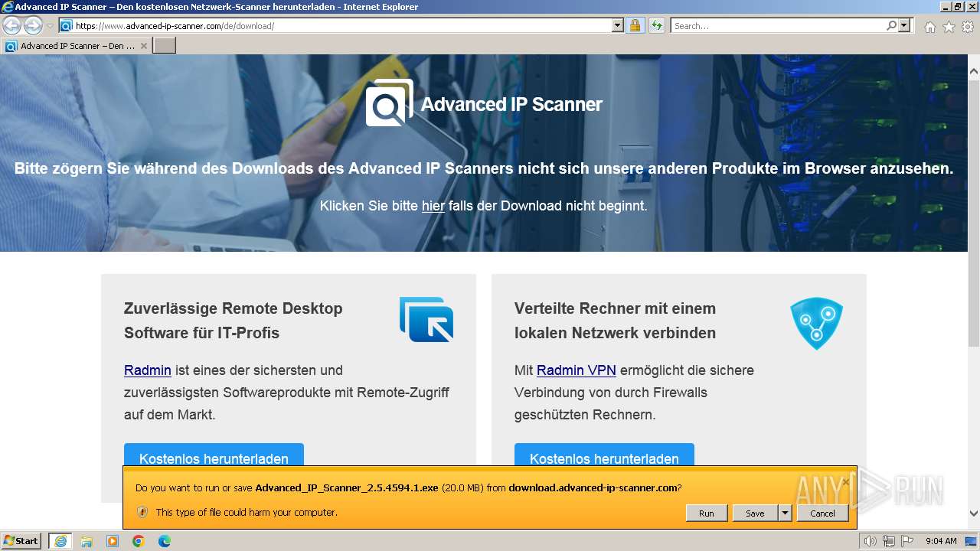The image size is (980, 551).
Task: Close the Advanced IP Scanner tab
Action: pyautogui.click(x=143, y=46)
